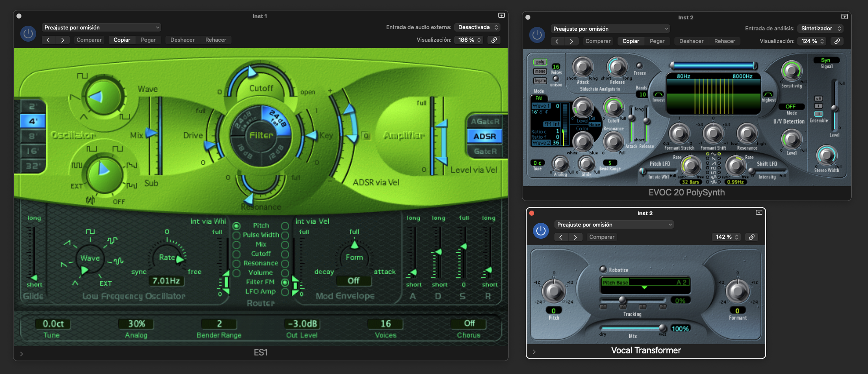Click the link icon in ES1 header
Viewport: 868px width, 374px height.
(494, 40)
